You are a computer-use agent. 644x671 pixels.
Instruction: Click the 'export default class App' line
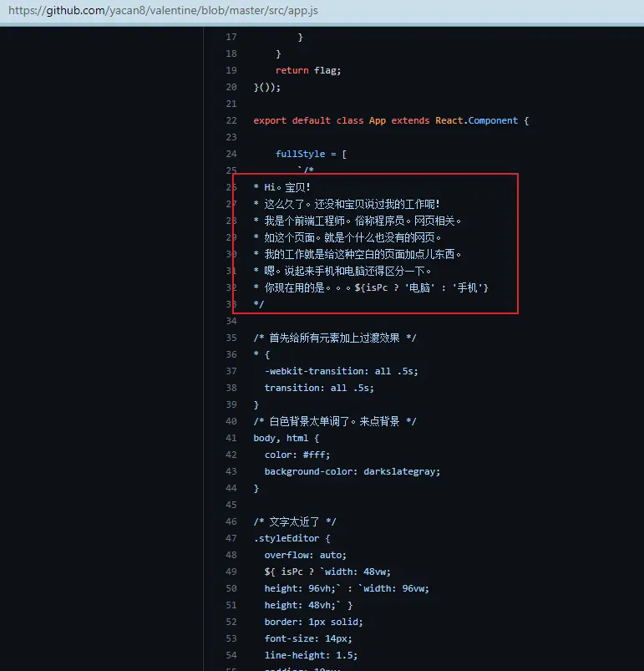tap(391, 120)
